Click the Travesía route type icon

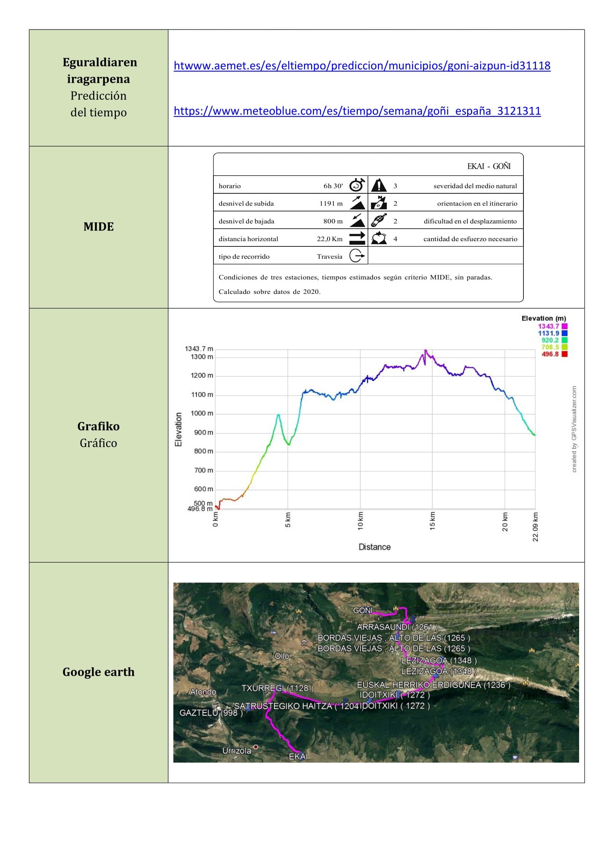[x=357, y=256]
